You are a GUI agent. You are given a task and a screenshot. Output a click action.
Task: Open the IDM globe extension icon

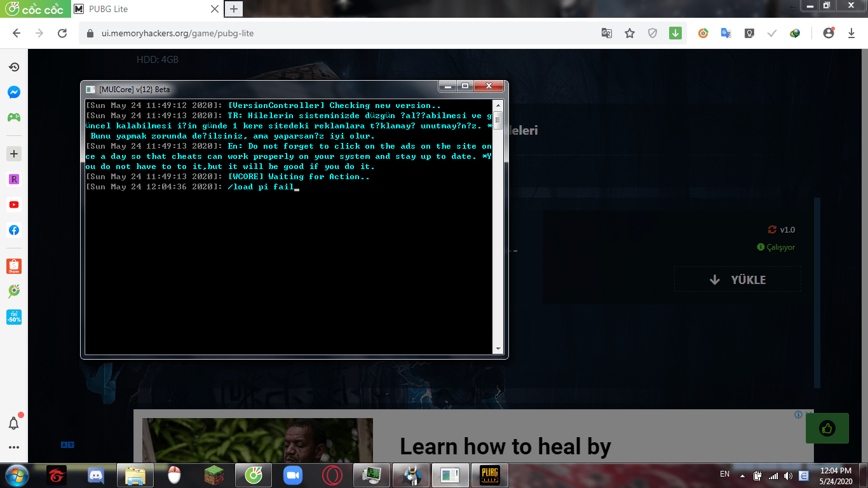point(795,33)
